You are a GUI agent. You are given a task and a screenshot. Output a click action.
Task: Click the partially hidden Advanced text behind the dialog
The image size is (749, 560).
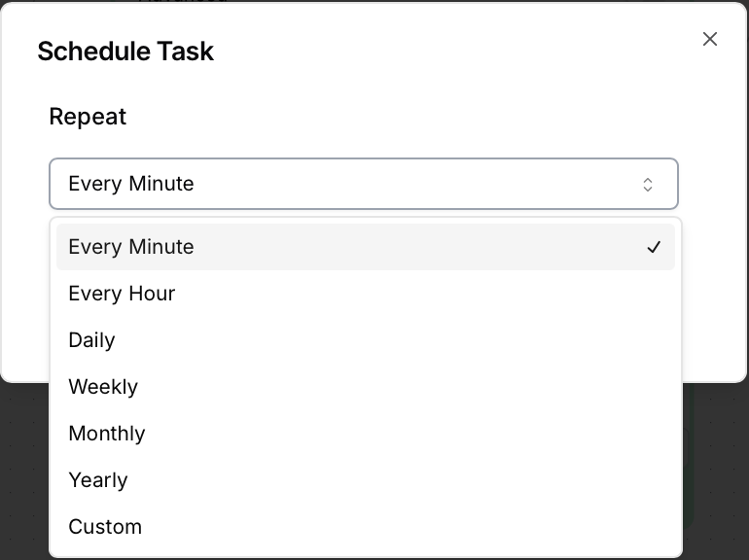tap(183, 1)
